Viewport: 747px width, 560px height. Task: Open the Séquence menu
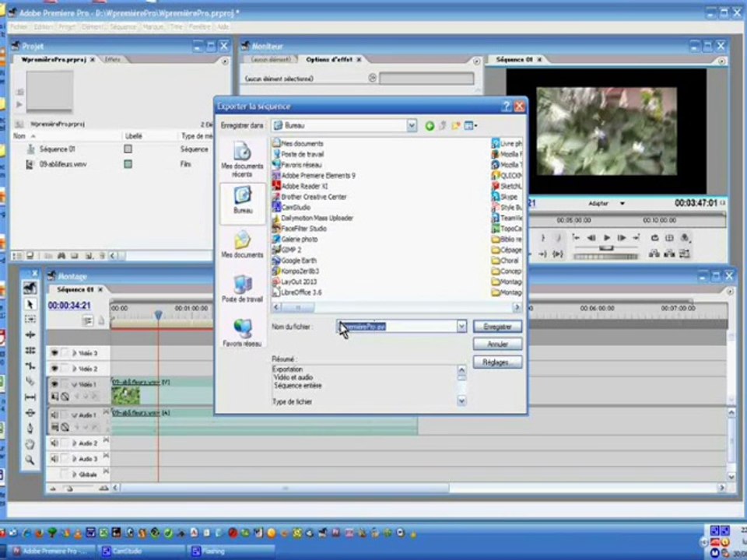[x=123, y=26]
